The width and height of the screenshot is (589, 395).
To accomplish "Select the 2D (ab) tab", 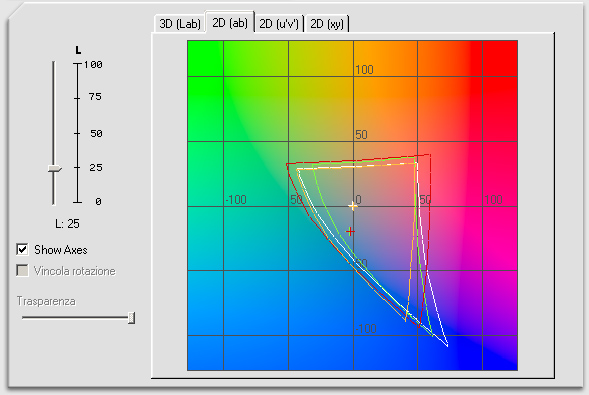I will point(230,23).
